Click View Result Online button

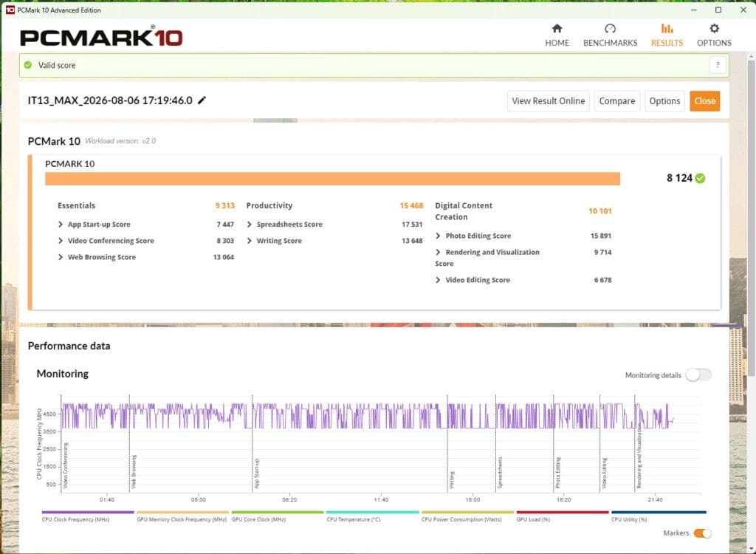pyautogui.click(x=549, y=101)
